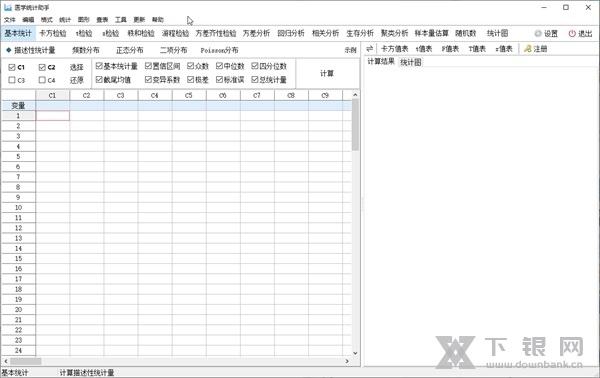Select the 相关分析 tab
The width and height of the screenshot is (600, 378).
(x=325, y=33)
